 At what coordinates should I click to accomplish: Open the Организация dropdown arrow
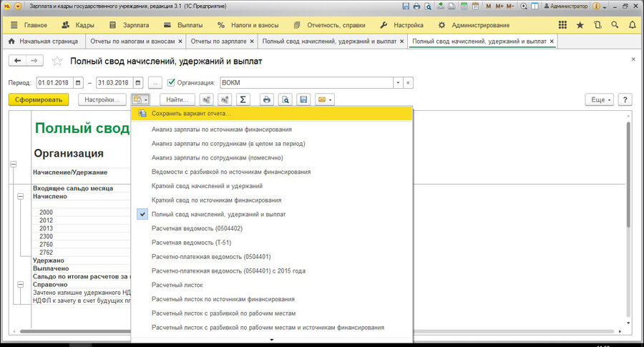[x=398, y=82]
